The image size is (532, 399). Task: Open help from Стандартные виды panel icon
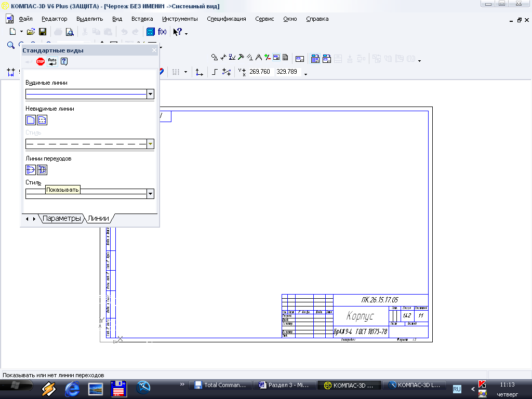[x=64, y=61]
